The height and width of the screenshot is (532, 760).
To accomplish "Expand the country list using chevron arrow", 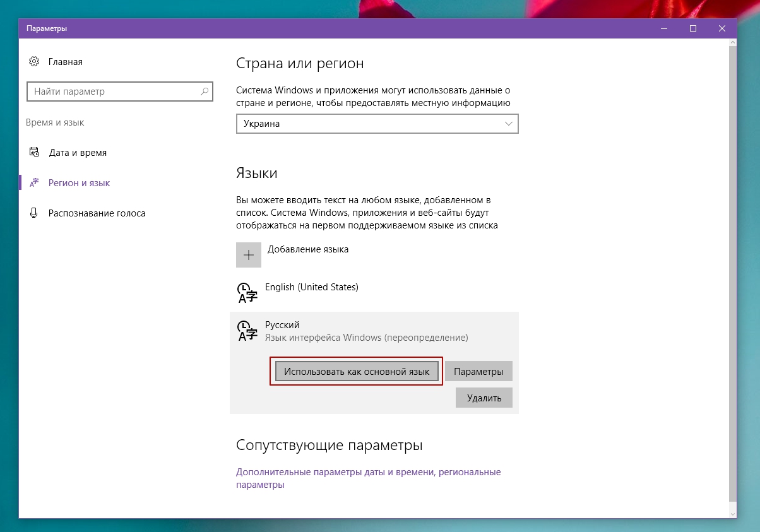I will click(x=509, y=124).
